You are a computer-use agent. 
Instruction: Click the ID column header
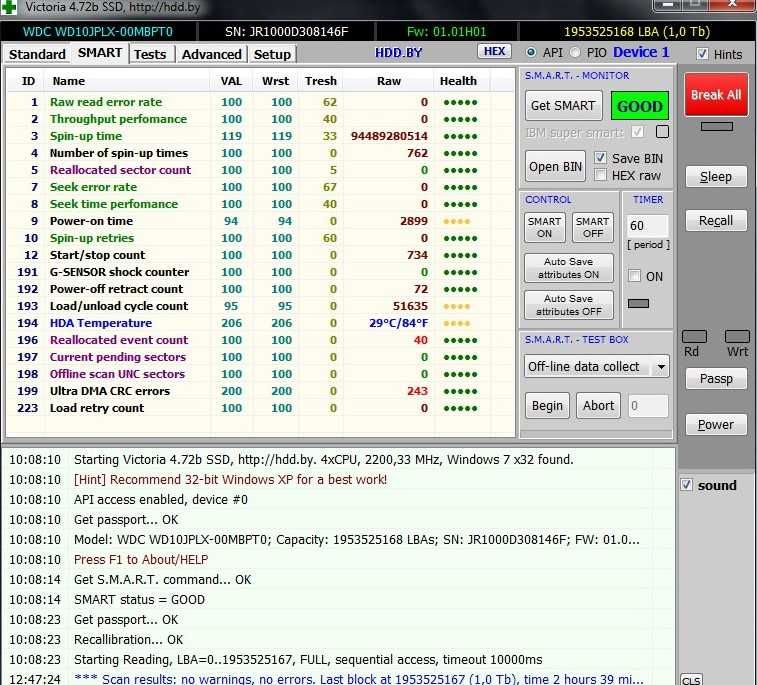point(28,81)
